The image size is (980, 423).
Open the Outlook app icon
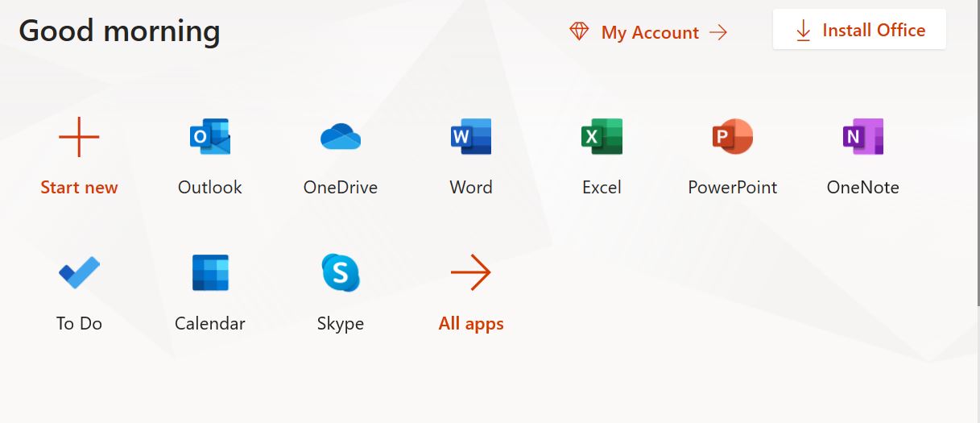(x=210, y=137)
